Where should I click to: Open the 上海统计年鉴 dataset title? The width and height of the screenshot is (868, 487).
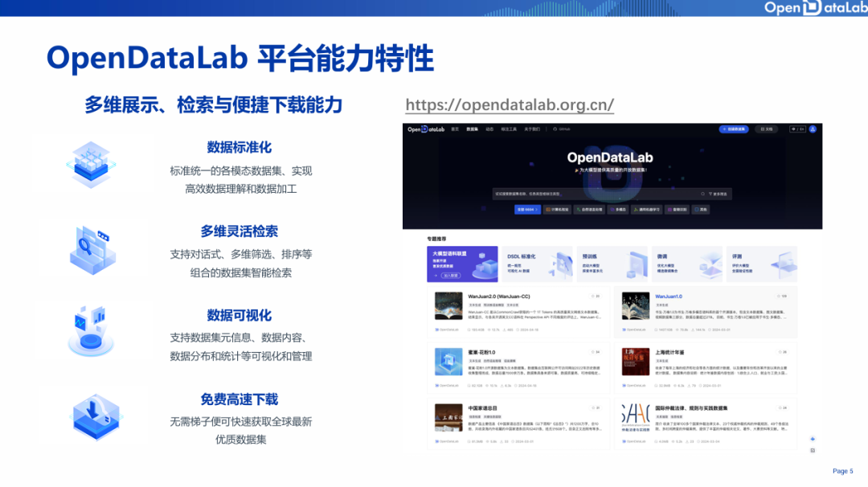[669, 353]
